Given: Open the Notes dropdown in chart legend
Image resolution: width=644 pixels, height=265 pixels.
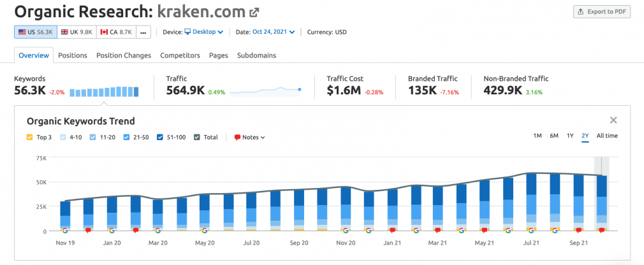Looking at the screenshot, I should 250,138.
